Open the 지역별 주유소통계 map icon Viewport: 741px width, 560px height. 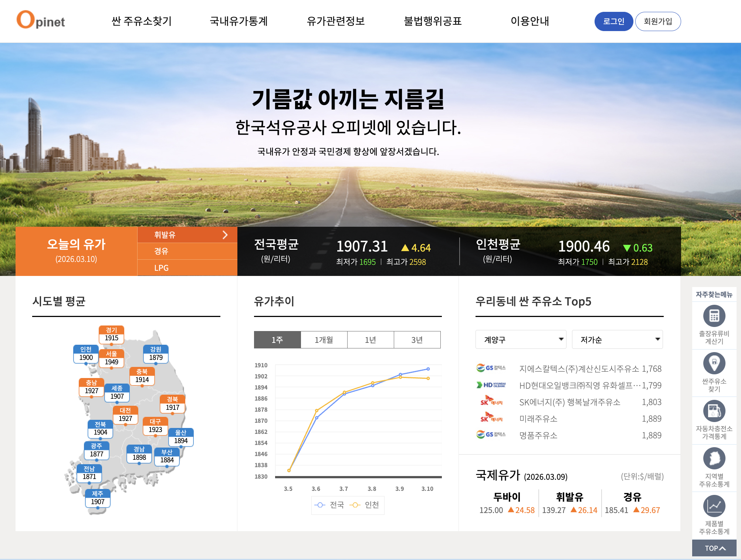(x=714, y=459)
